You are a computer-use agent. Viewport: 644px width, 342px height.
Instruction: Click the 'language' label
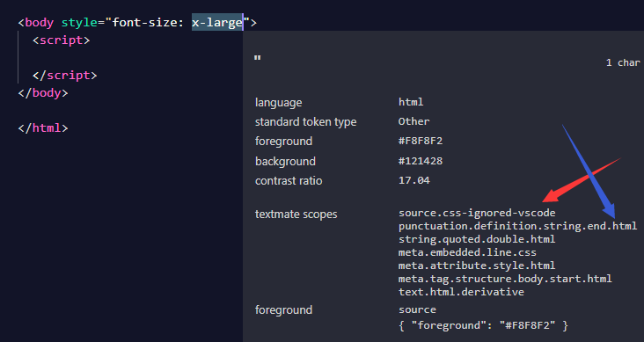(279, 102)
